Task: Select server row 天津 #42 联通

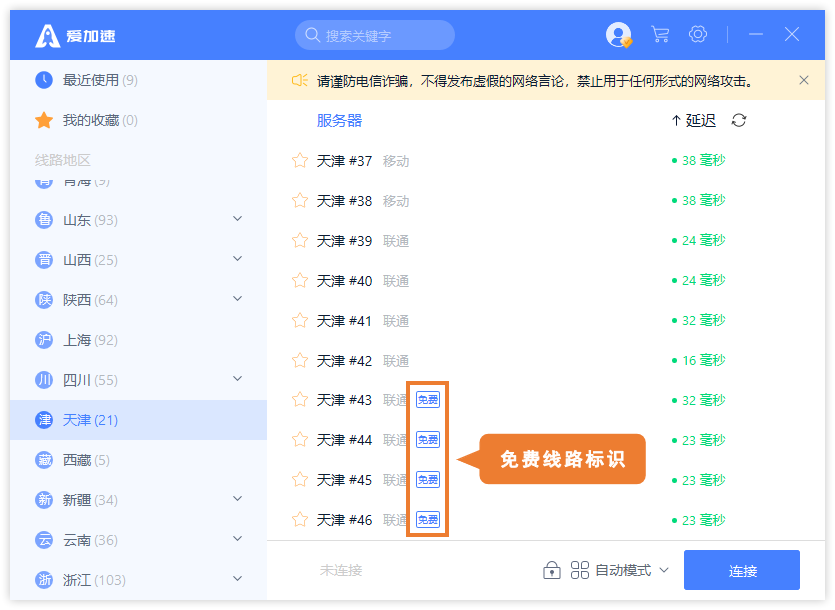Action: [x=546, y=360]
